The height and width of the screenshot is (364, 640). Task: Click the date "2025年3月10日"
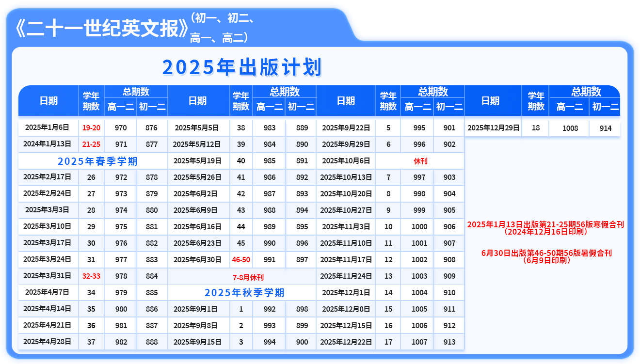47,226
